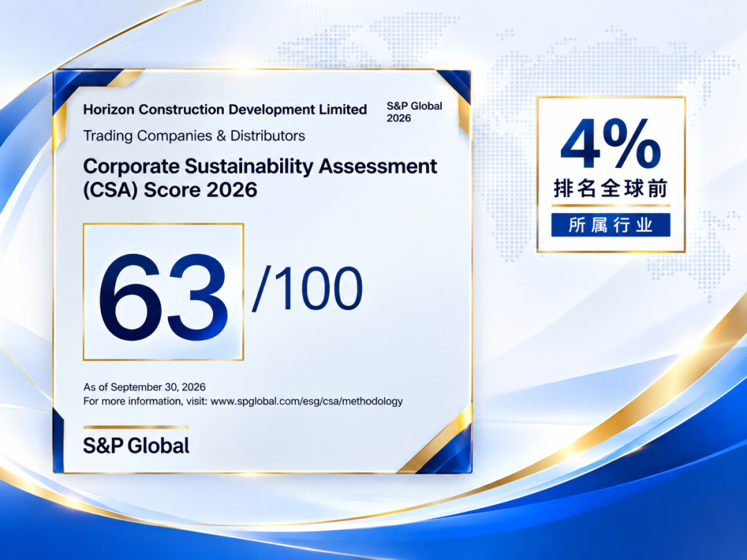Click the As of September 30, 2026 date
Screen dimensions: 747x560
click(x=145, y=386)
